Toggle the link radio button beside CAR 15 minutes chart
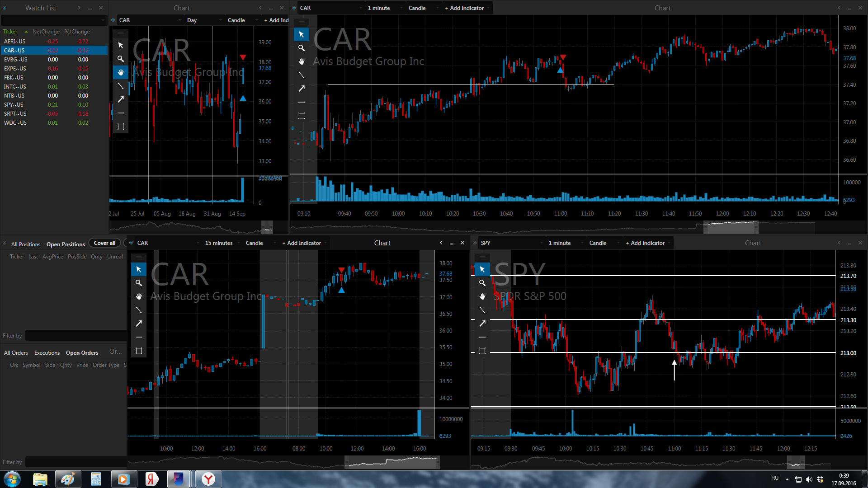This screenshot has height=488, width=868. point(131,243)
